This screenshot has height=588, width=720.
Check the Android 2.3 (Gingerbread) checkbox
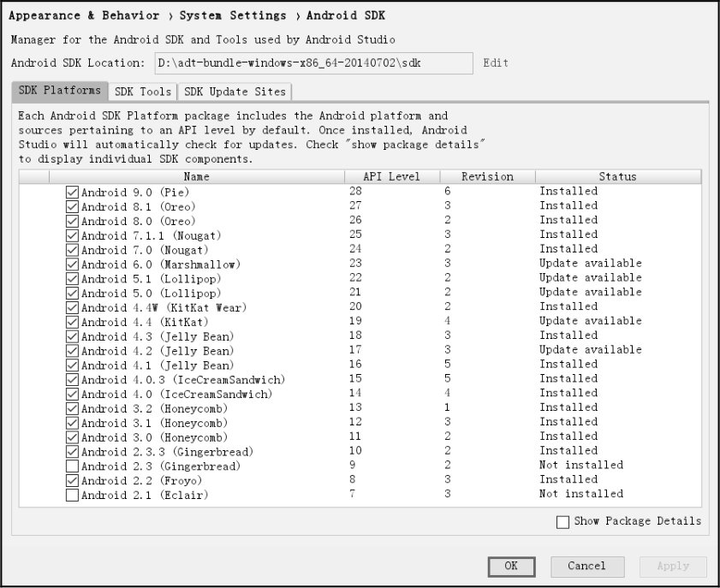(72, 466)
